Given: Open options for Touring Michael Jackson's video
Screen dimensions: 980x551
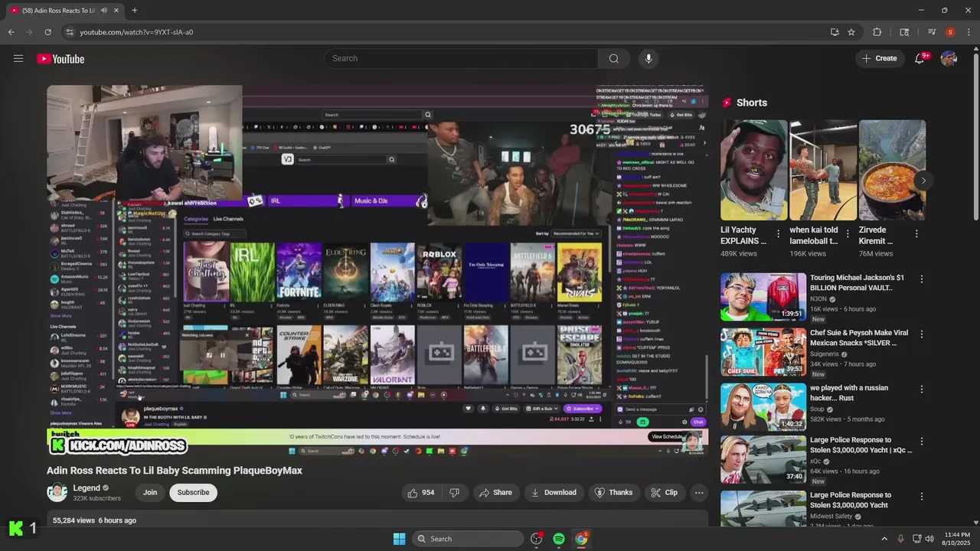Looking at the screenshot, I should point(922,279).
